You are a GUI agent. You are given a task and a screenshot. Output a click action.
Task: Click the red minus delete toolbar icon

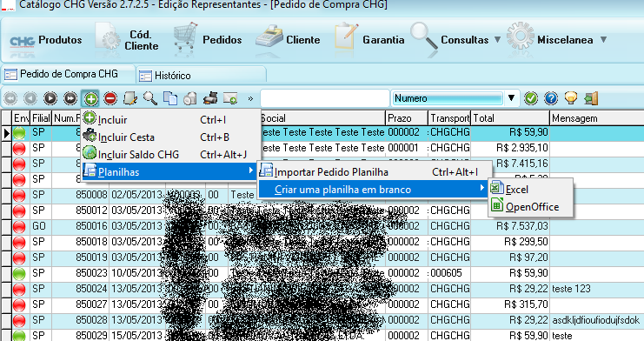110,98
